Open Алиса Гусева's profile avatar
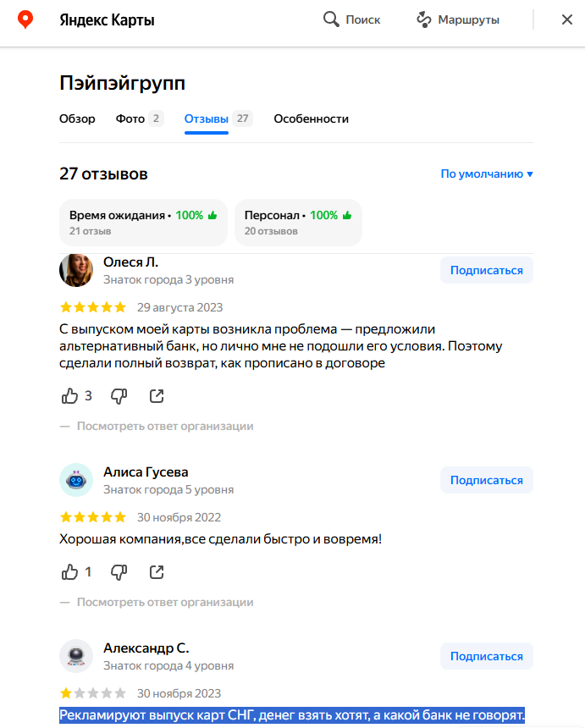Image resolution: width=585 pixels, height=728 pixels. (x=76, y=480)
